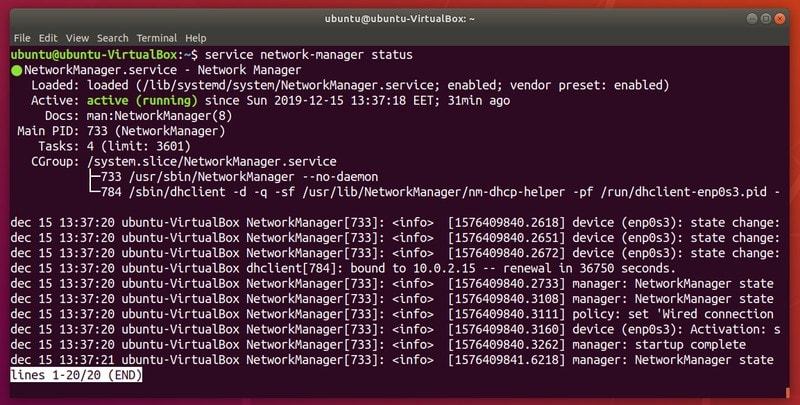Click the green service status dot
The height and width of the screenshot is (405, 800).
pyautogui.click(x=16, y=70)
